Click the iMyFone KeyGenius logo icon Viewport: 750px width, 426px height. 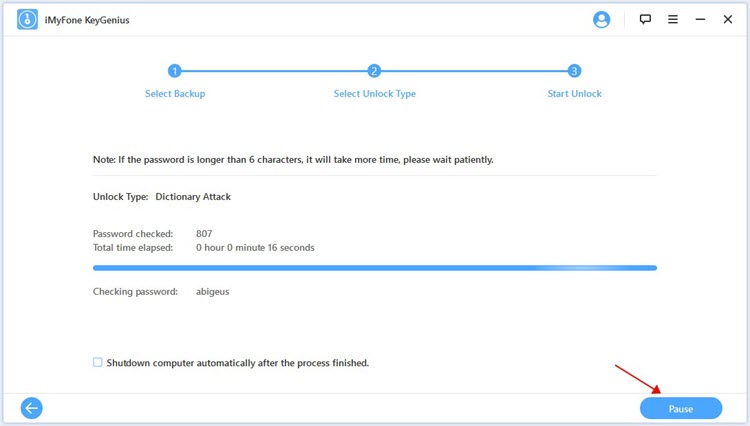[x=27, y=20]
